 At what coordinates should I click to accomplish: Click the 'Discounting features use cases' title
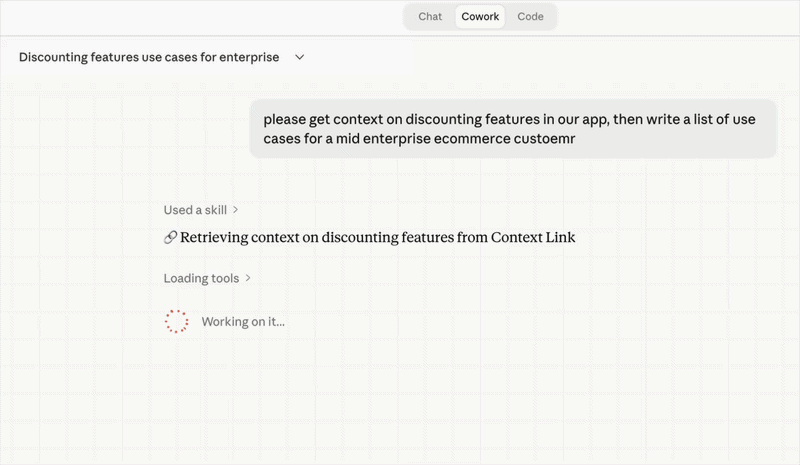pos(149,58)
